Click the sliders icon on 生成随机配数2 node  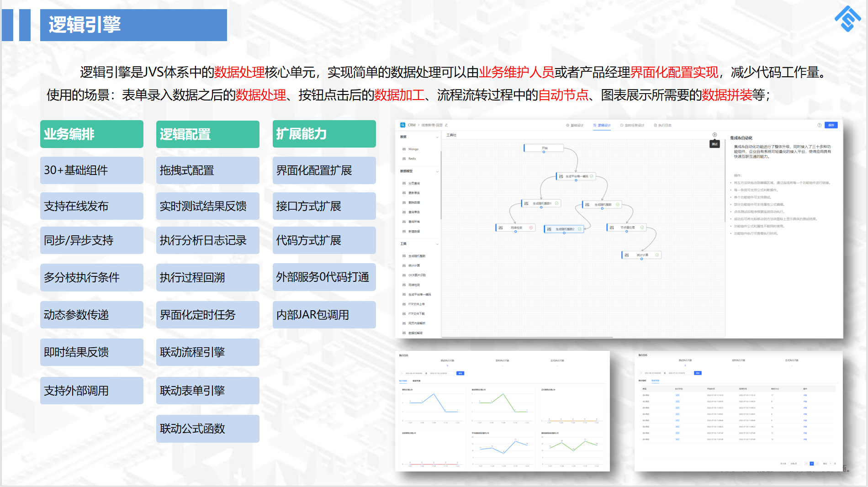(549, 229)
